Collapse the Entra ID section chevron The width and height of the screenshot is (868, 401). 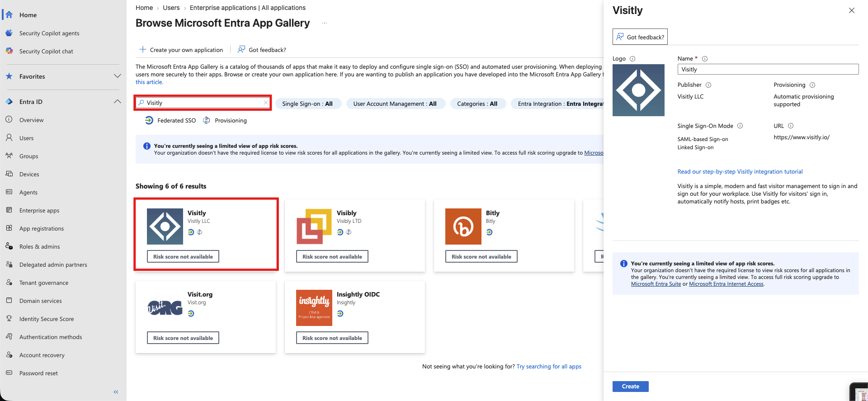[118, 101]
